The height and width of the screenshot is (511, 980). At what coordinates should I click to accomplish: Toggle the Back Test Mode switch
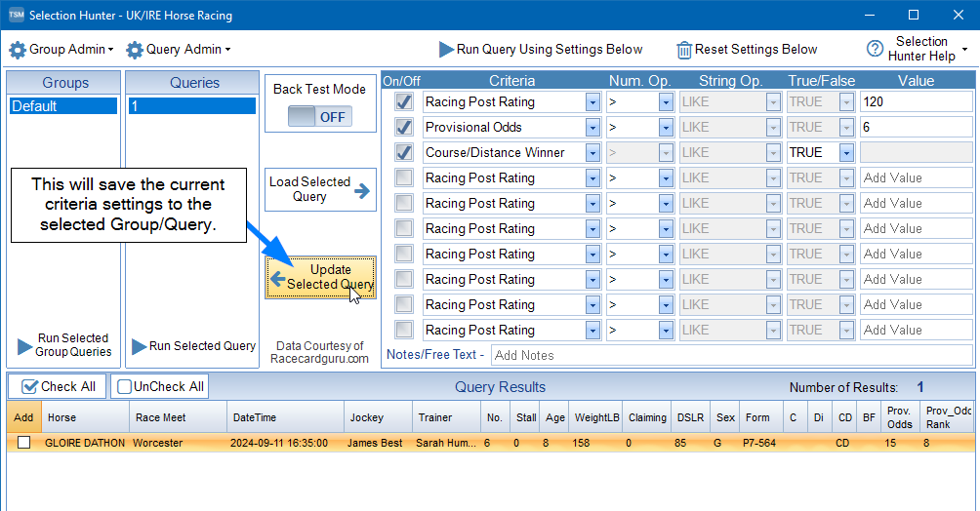click(x=320, y=117)
